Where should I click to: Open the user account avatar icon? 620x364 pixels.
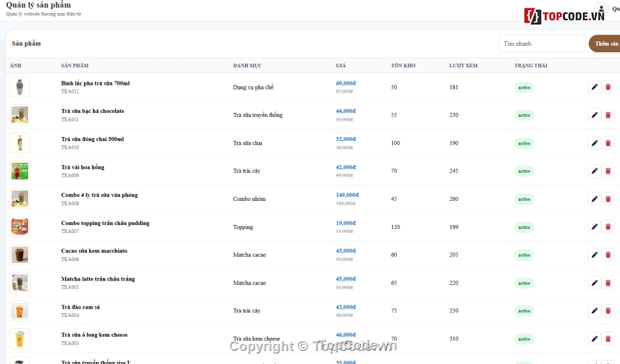click(x=601, y=8)
